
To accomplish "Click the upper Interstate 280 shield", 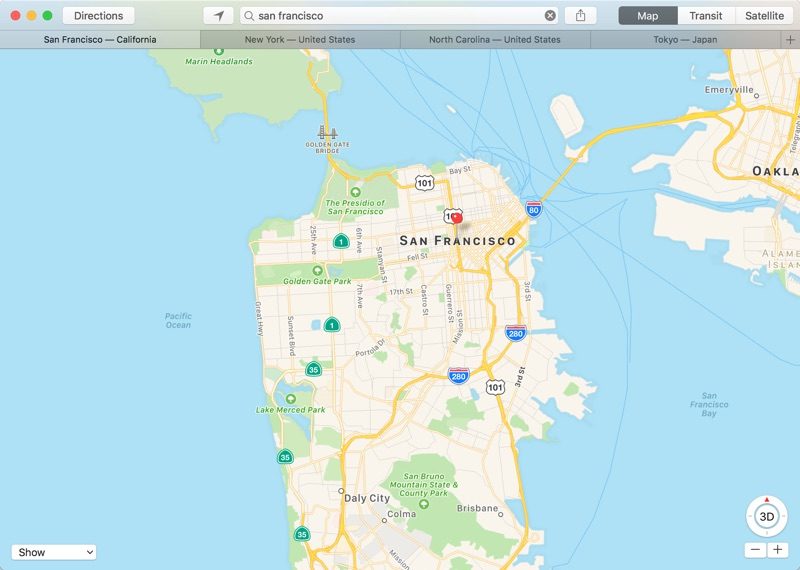I will [x=516, y=333].
